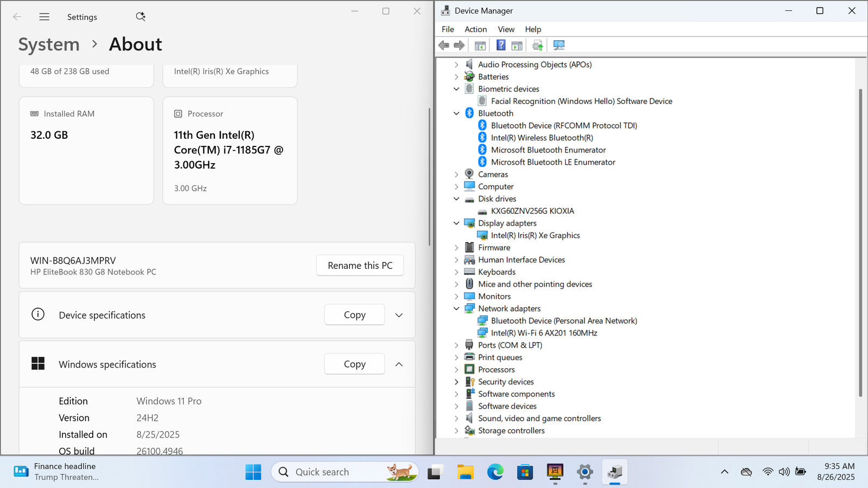Open the Settings hamburger navigation menu
The height and width of the screenshot is (488, 868).
click(x=44, y=17)
